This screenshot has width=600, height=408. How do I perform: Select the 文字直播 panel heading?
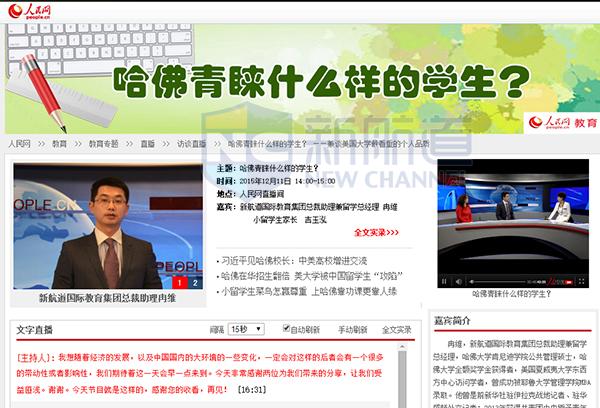(x=34, y=330)
